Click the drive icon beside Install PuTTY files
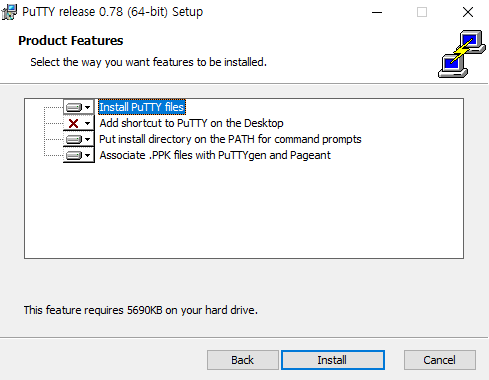The width and height of the screenshot is (489, 380). [x=74, y=107]
